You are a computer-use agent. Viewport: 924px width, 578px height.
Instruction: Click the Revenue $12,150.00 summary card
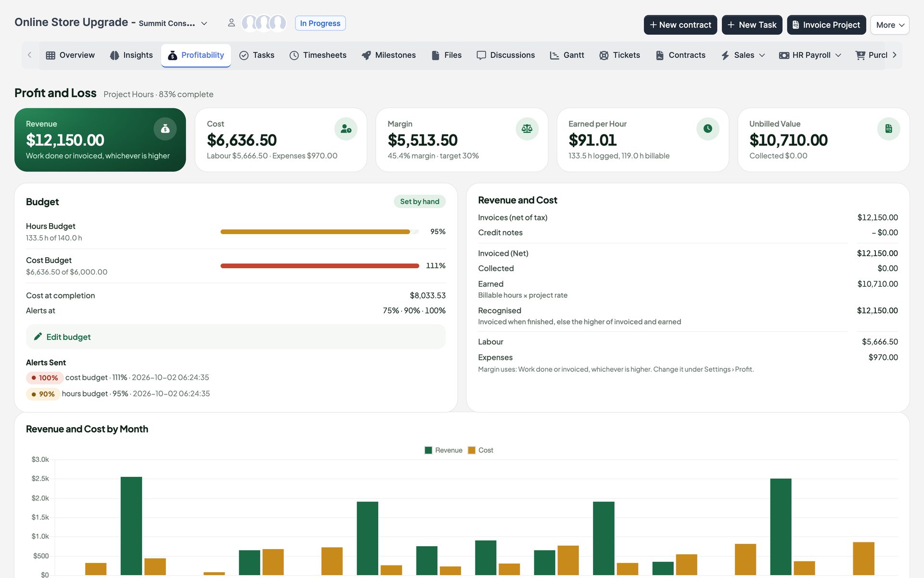[x=100, y=140]
